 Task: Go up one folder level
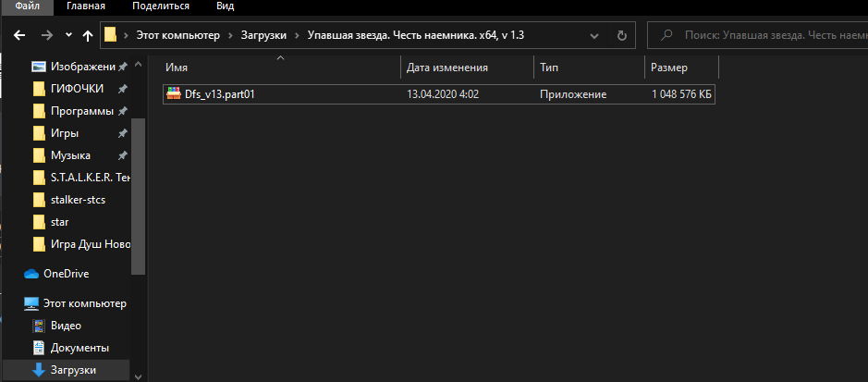pyautogui.click(x=88, y=36)
